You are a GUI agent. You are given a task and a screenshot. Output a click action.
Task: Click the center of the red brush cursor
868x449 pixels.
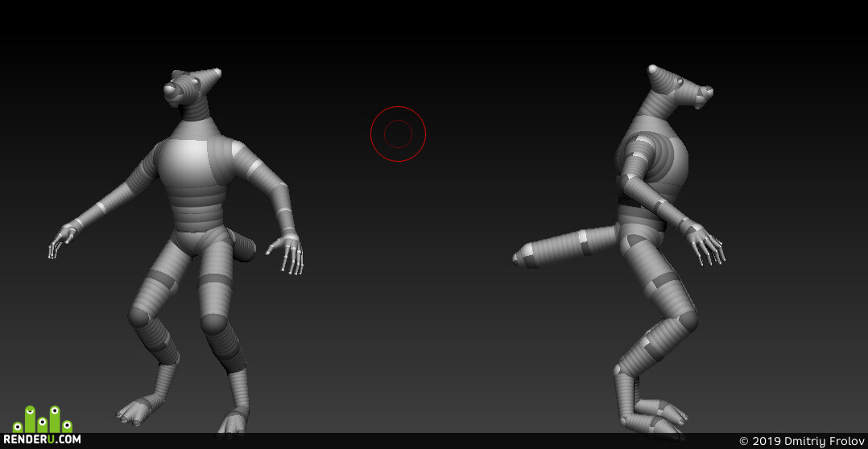pos(398,134)
